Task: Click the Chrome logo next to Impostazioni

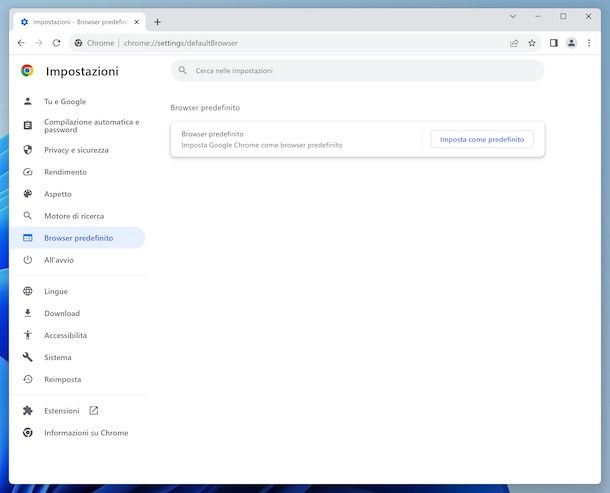Action: tap(27, 70)
